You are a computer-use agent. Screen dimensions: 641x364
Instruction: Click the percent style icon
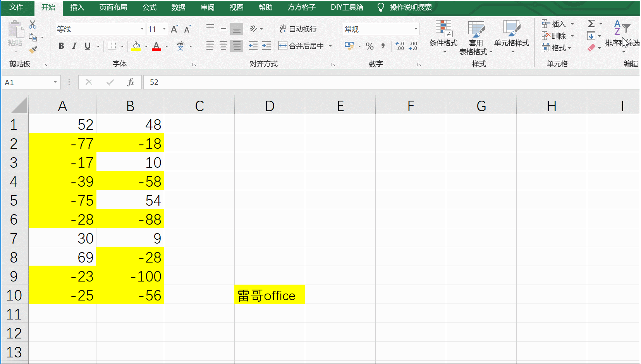tap(369, 46)
